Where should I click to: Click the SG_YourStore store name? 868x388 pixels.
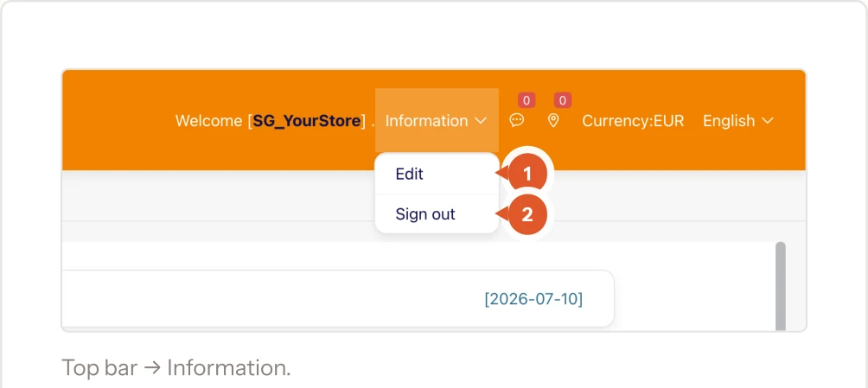pos(307,121)
